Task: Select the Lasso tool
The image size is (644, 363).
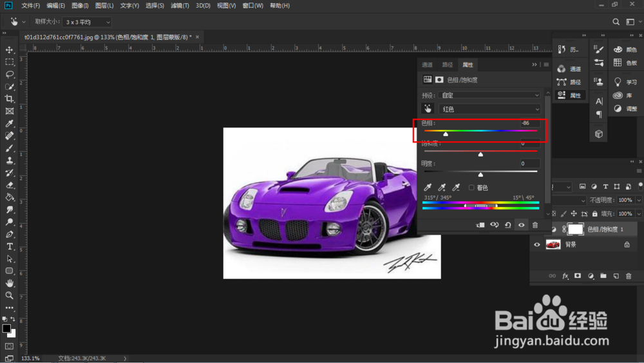Action: click(x=9, y=74)
